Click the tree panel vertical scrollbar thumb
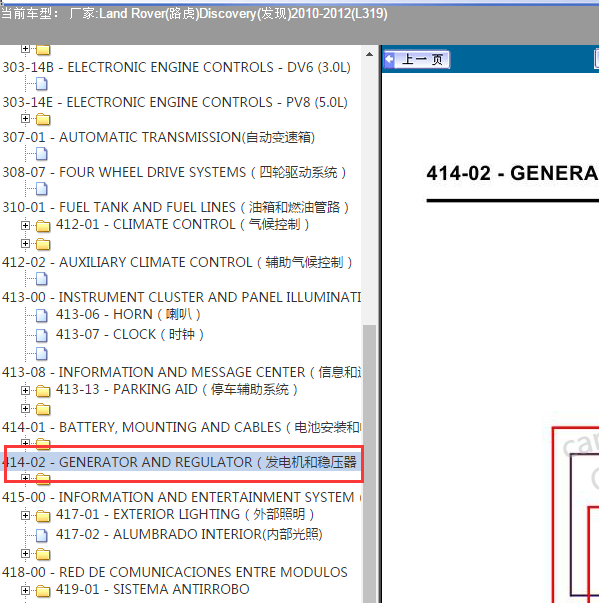 coord(369,463)
